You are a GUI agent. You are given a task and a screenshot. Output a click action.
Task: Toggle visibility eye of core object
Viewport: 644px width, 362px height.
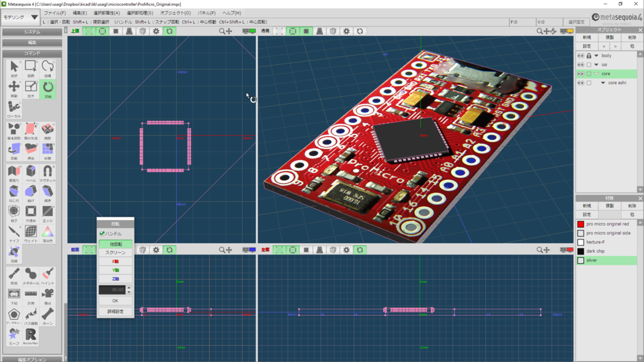[580, 74]
